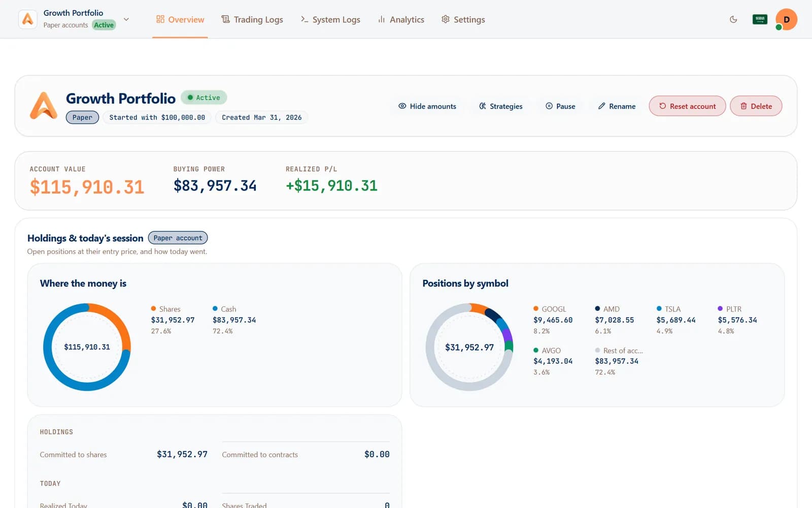Click the Buying Power $83,957.34 value
The image size is (812, 508).
click(x=215, y=186)
